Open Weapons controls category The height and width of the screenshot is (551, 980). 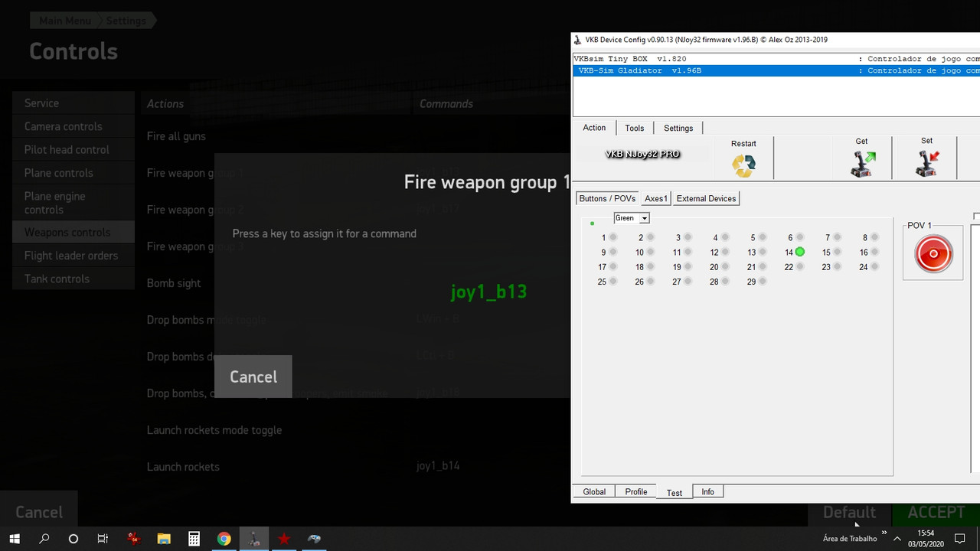tap(73, 232)
